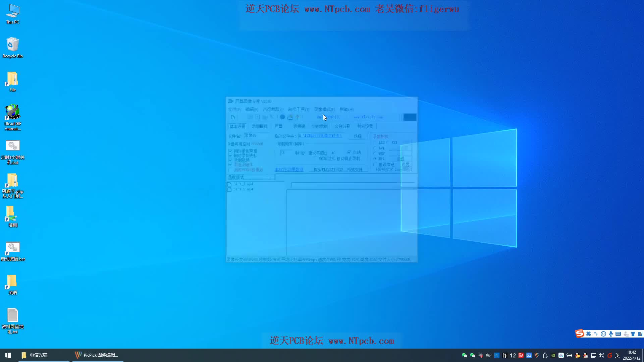Click NVIDIA tray icon
The width and height of the screenshot is (644, 362).
point(553,355)
